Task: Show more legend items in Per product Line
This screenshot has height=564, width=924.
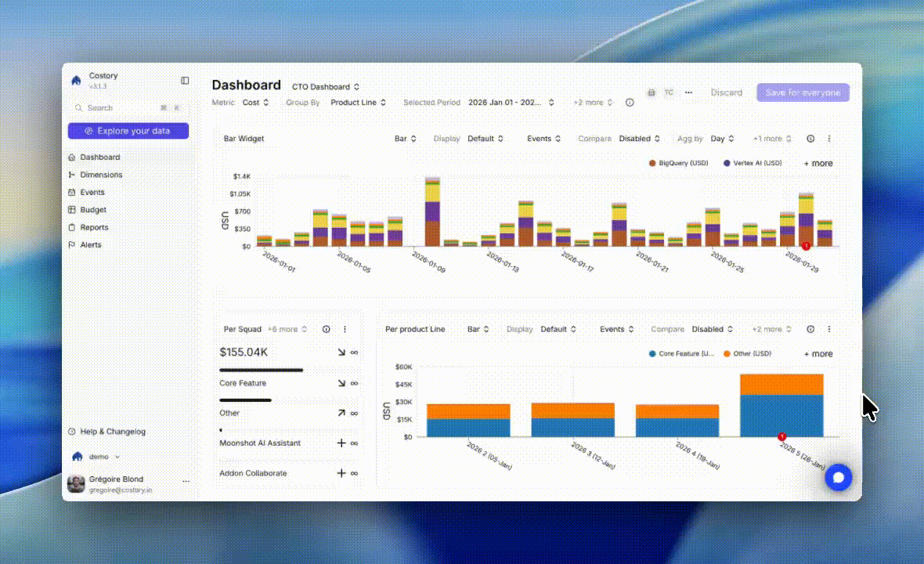Action: 818,354
